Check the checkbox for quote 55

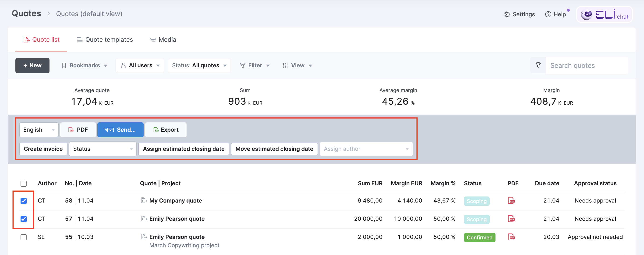tap(24, 237)
